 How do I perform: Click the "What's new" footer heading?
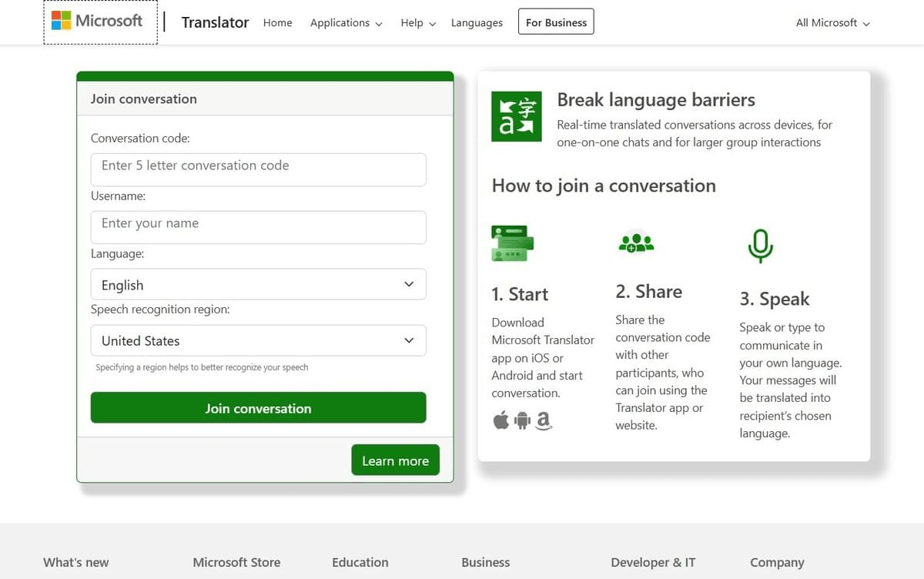point(76,563)
